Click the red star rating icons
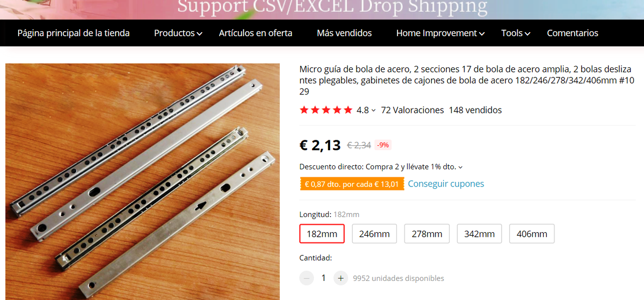The image size is (644, 300). click(326, 110)
